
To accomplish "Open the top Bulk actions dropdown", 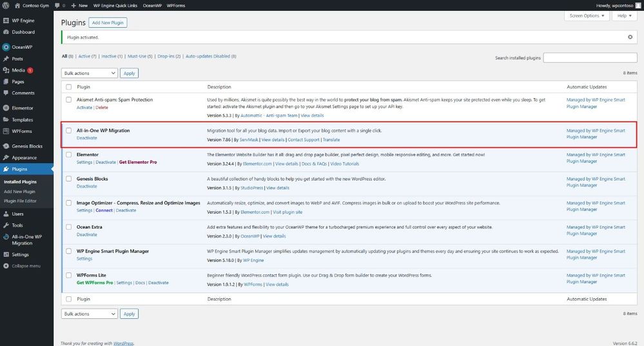I will [90, 73].
